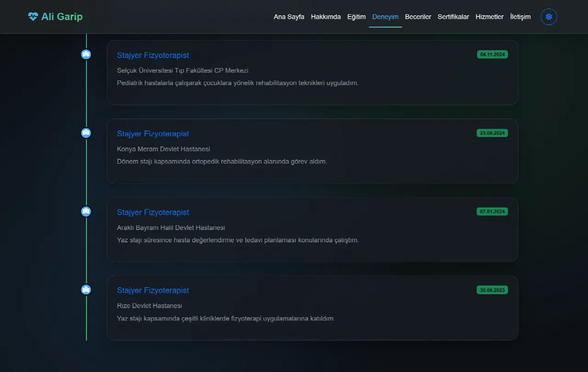Click the 23.09.2024 date badge
This screenshot has width=588, height=372.
click(492, 133)
